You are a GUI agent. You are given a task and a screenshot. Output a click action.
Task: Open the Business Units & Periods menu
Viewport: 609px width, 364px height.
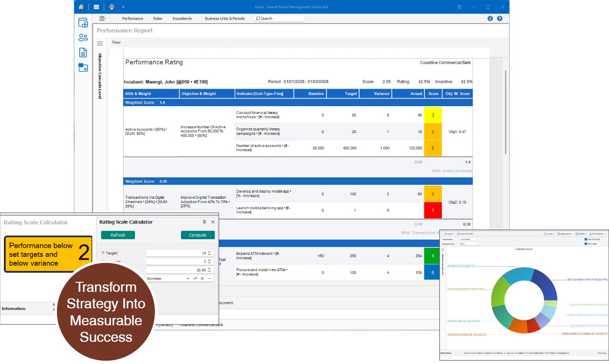click(x=225, y=19)
